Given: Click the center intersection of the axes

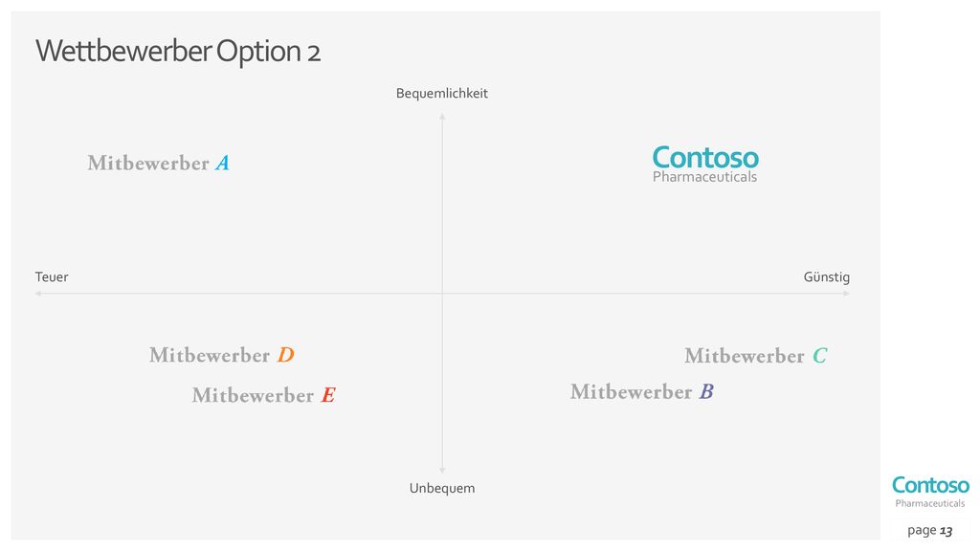Looking at the screenshot, I should pos(442,293).
